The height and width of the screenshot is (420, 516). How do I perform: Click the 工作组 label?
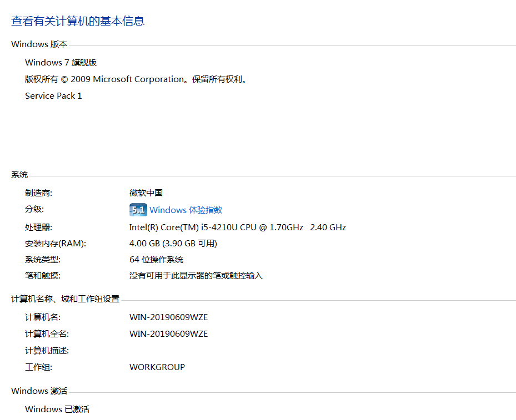click(x=38, y=367)
